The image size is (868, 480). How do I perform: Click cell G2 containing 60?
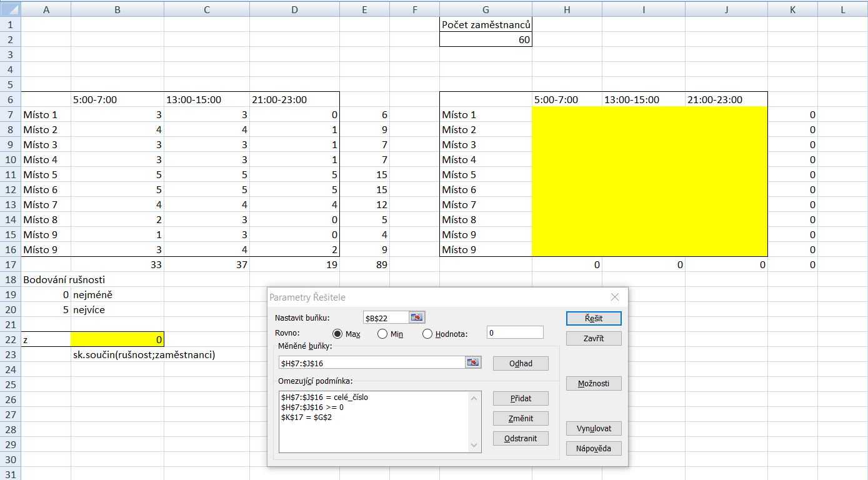click(x=486, y=39)
